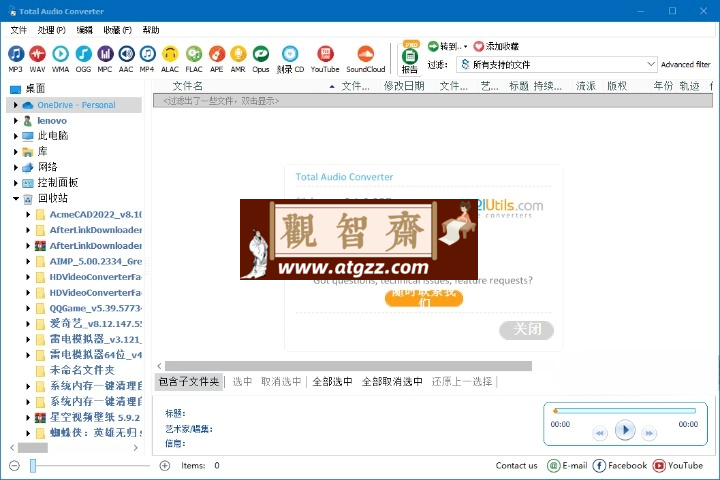
Task: Click rewind button in preview player
Action: [599, 433]
